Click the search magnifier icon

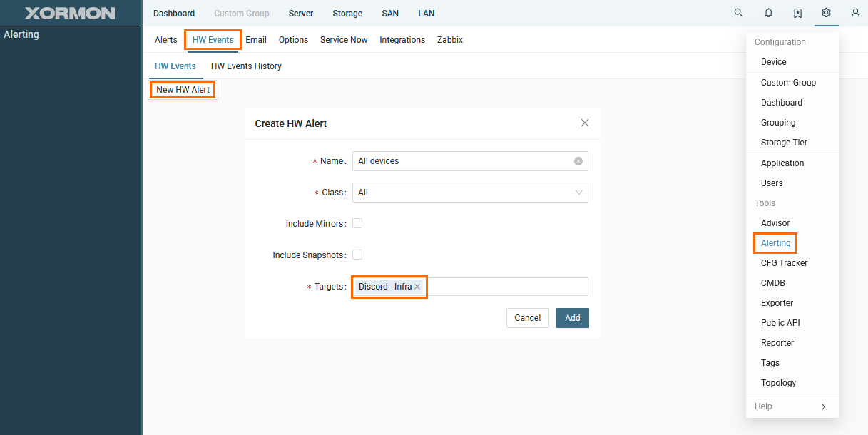tap(738, 13)
